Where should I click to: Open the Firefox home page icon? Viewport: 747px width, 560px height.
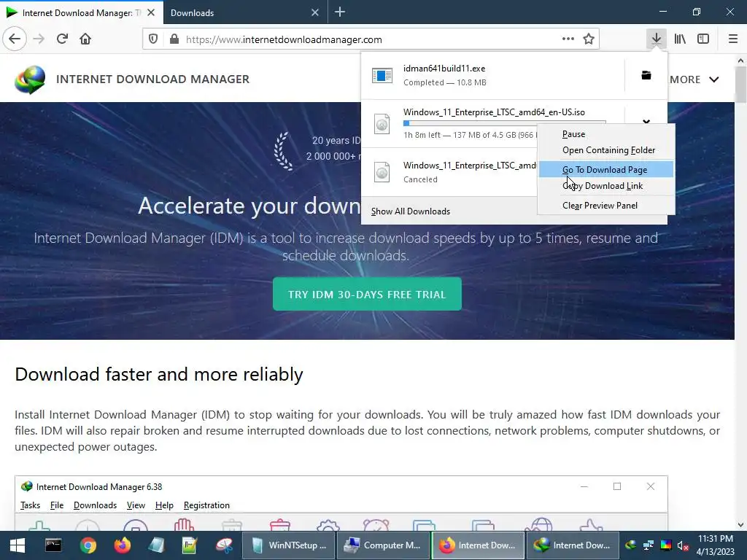tap(85, 39)
